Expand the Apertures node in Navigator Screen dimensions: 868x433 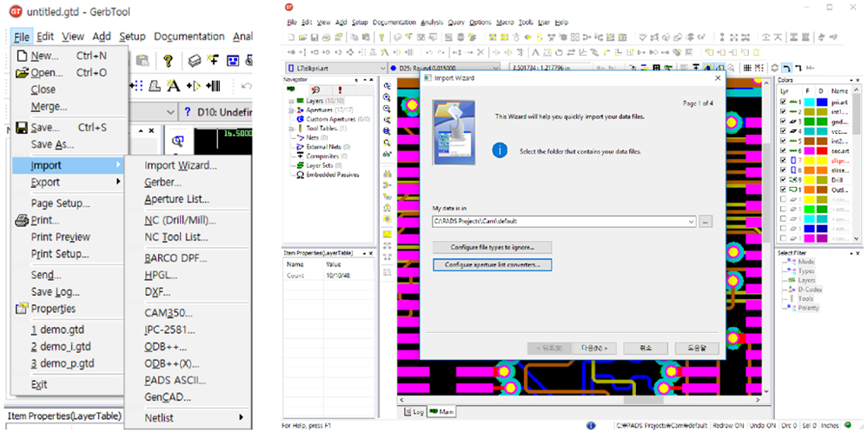(290, 110)
